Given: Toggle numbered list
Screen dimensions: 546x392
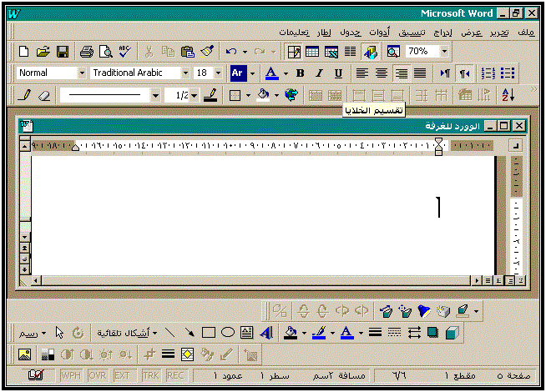Looking at the screenshot, I should tap(488, 73).
